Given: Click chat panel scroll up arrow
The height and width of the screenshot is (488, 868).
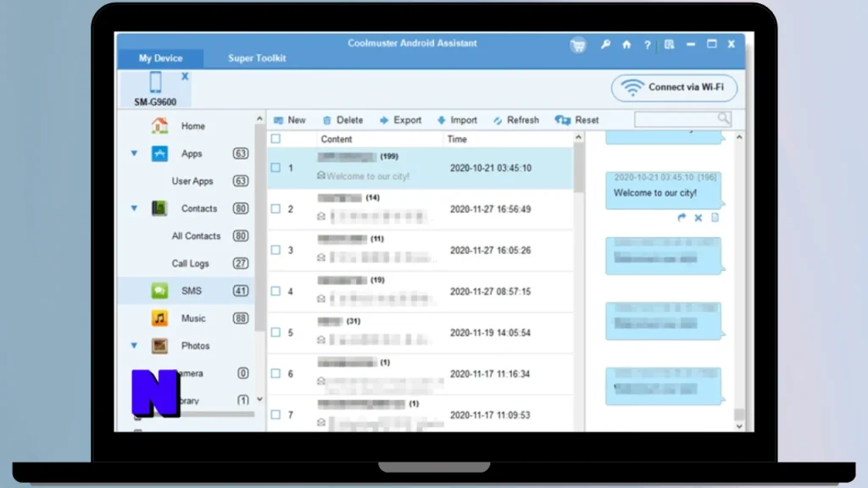Looking at the screenshot, I should 739,137.
